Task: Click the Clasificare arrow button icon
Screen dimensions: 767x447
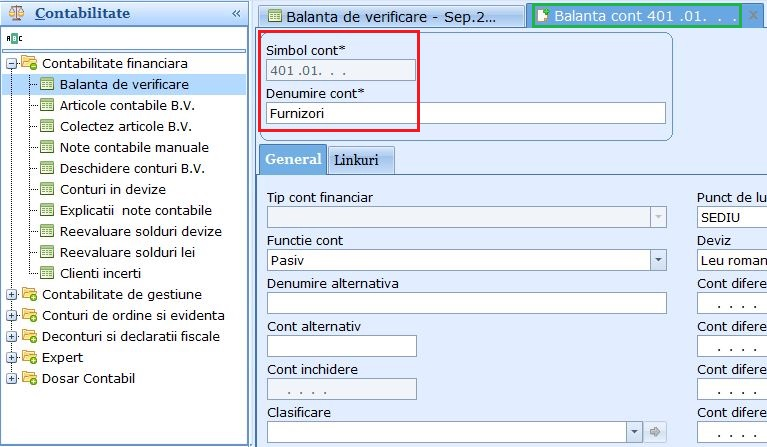Action: 654,432
